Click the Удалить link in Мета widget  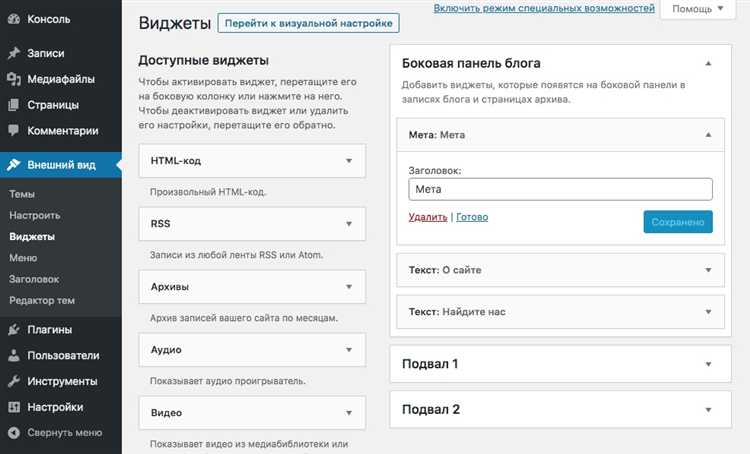428,217
